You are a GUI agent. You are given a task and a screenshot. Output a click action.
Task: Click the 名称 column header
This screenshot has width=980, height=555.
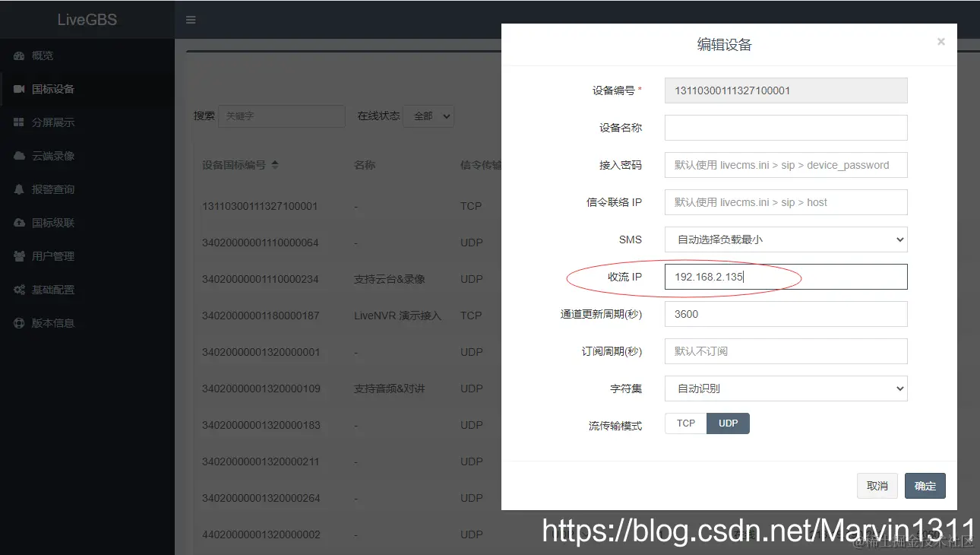click(365, 165)
